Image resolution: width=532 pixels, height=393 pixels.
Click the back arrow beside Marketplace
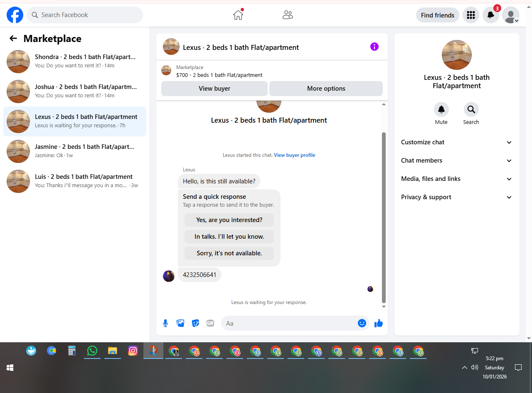click(13, 38)
